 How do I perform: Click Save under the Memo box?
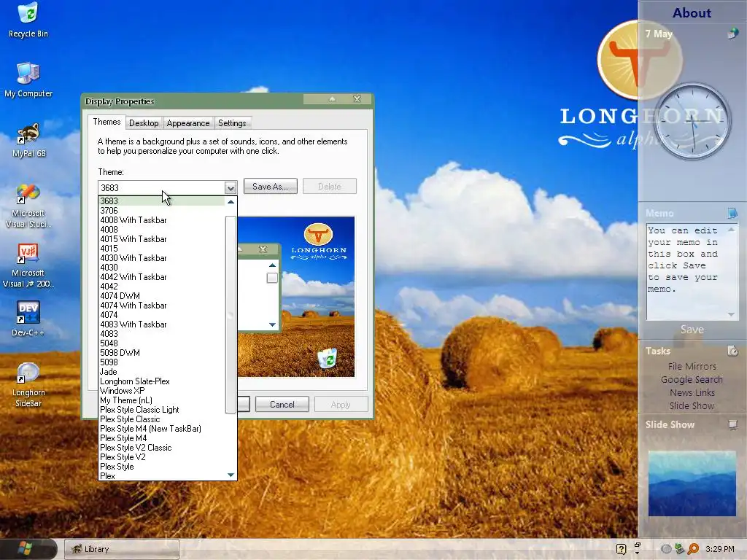tap(692, 330)
